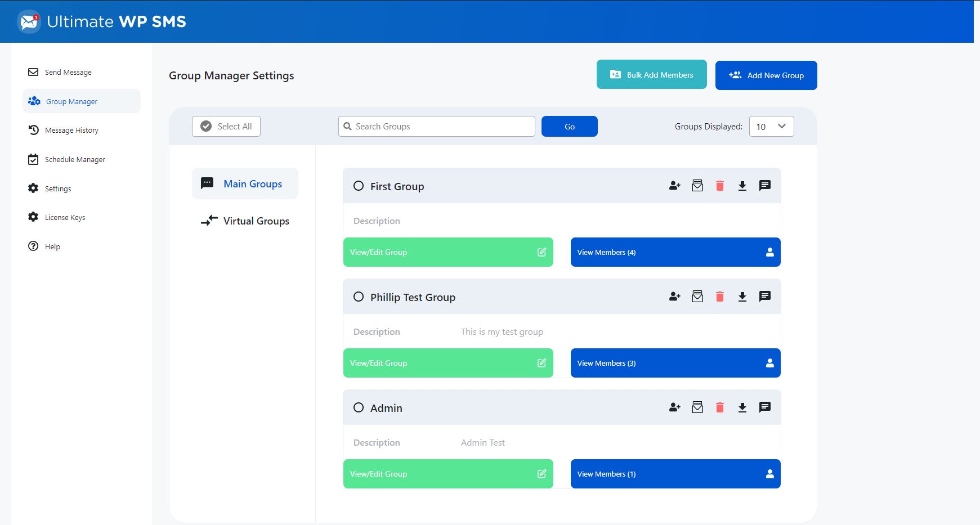Image resolution: width=980 pixels, height=525 pixels.
Task: Click the Bulk Add Members button
Action: point(651,75)
